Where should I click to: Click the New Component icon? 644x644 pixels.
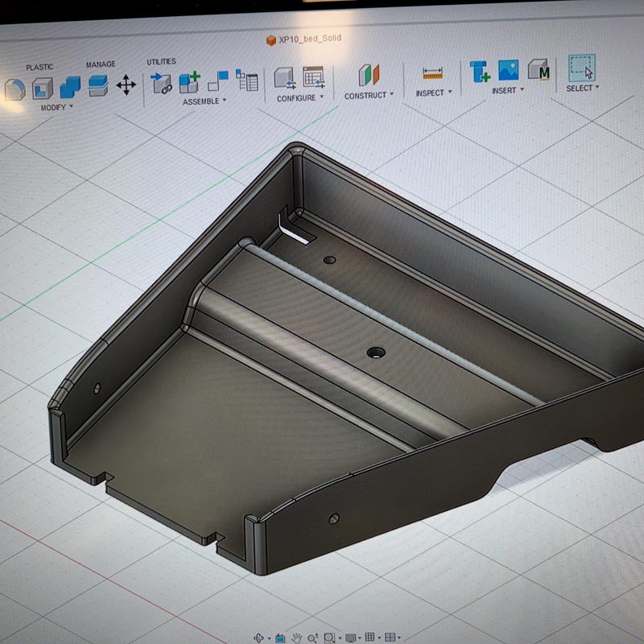pos(189,82)
